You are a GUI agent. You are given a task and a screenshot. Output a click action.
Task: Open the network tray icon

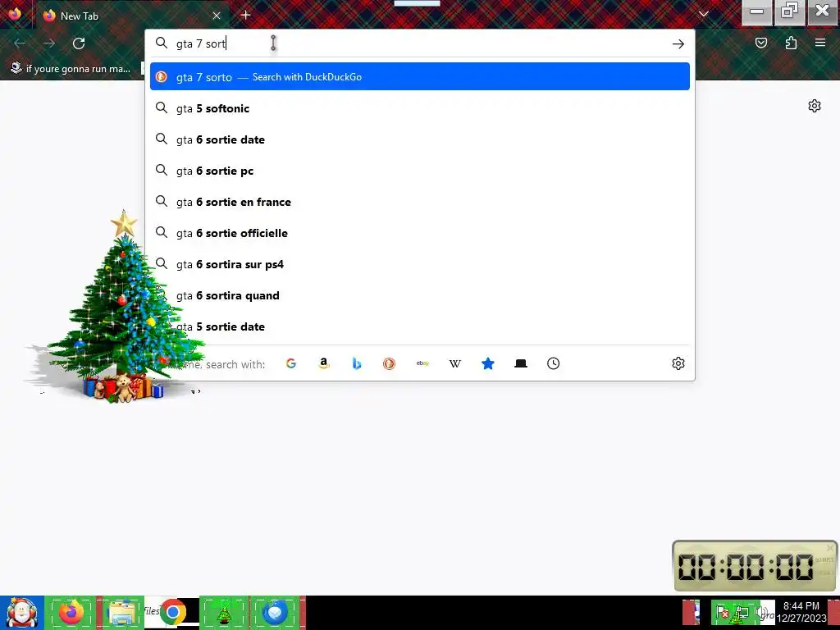[x=742, y=612]
